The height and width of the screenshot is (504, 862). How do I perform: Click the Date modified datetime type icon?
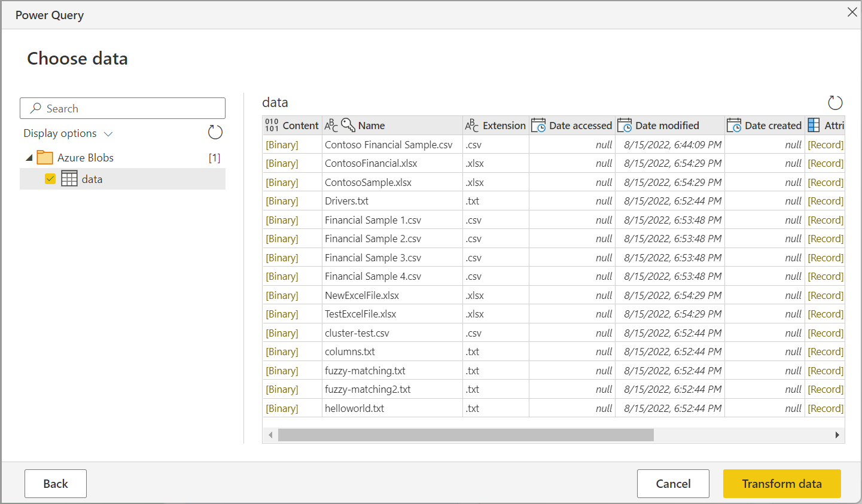[625, 126]
